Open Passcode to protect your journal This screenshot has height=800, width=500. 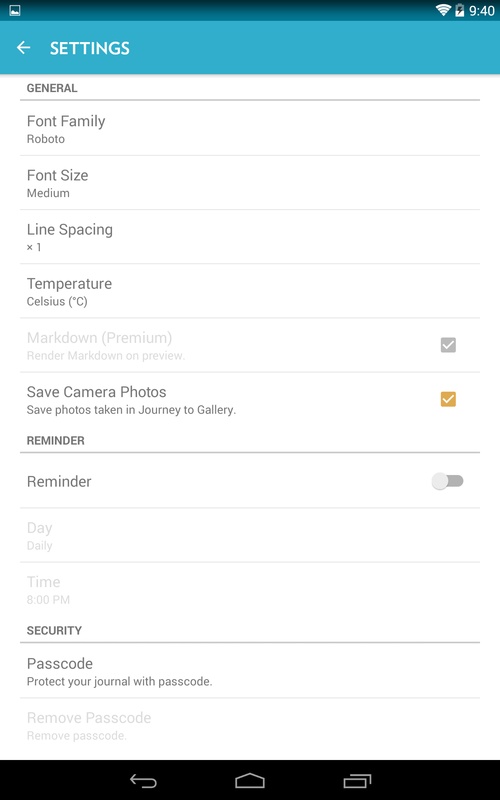[x=250, y=671]
